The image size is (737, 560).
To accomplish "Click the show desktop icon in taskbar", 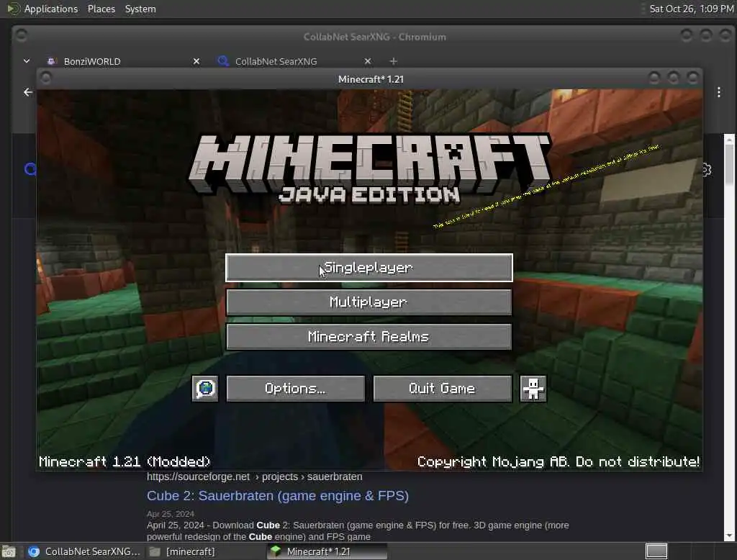I will [x=9, y=551].
